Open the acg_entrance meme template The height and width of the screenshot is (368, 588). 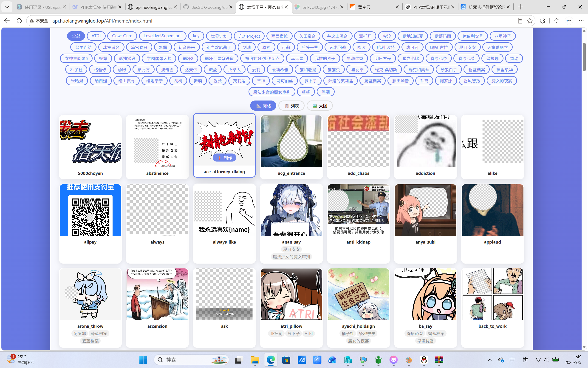click(291, 147)
